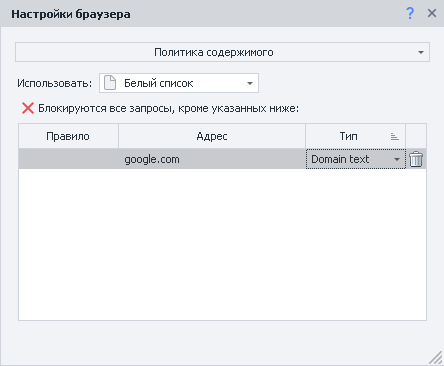The image size is (444, 366).
Task: Open the Политика содержимого section dropdown
Action: click(222, 52)
